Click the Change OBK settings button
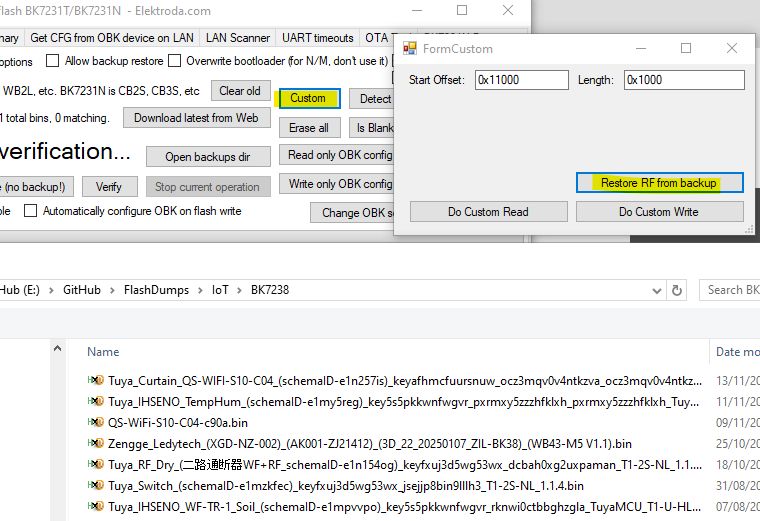 (352, 213)
